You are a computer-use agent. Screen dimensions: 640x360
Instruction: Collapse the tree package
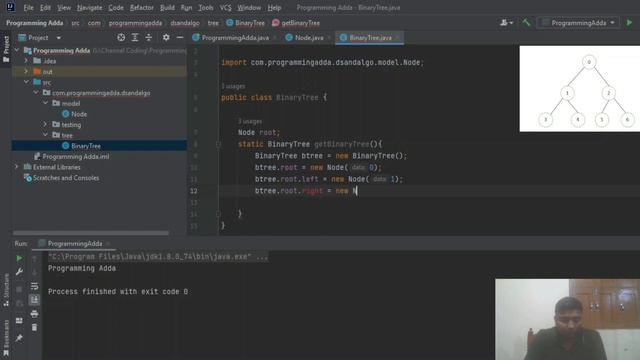coord(46,135)
